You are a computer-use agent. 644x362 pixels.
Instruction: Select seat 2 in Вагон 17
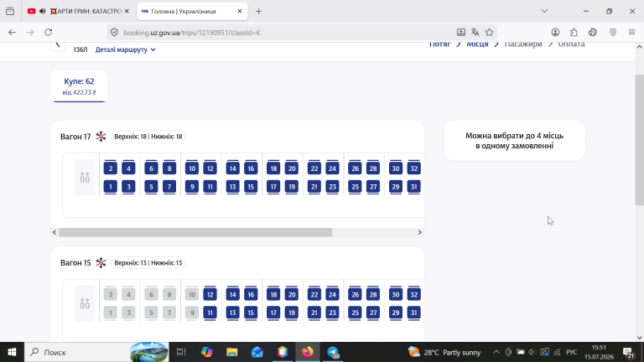[x=111, y=168]
